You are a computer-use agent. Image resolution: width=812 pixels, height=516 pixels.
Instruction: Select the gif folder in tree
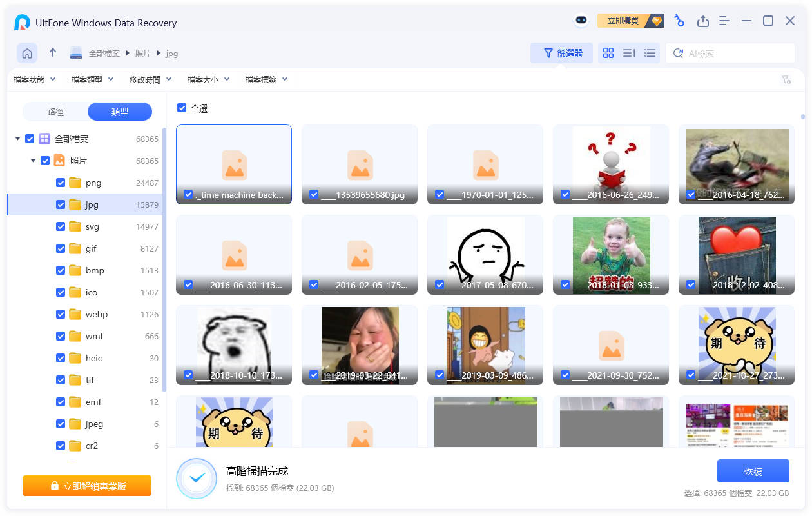tap(91, 248)
